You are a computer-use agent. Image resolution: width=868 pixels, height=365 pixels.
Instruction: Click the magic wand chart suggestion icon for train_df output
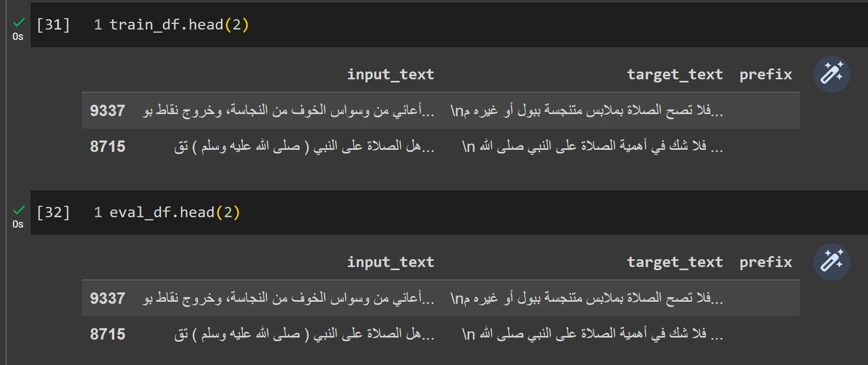pyautogui.click(x=832, y=74)
